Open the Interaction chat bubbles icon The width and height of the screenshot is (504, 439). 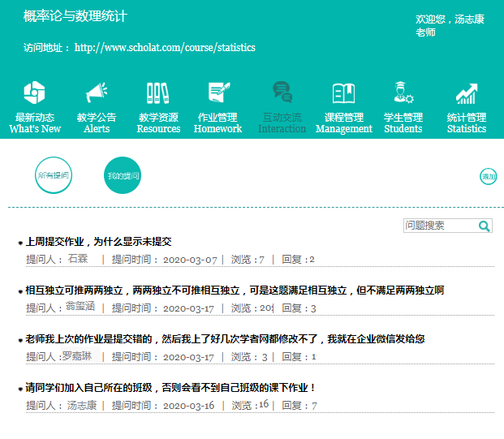click(282, 93)
